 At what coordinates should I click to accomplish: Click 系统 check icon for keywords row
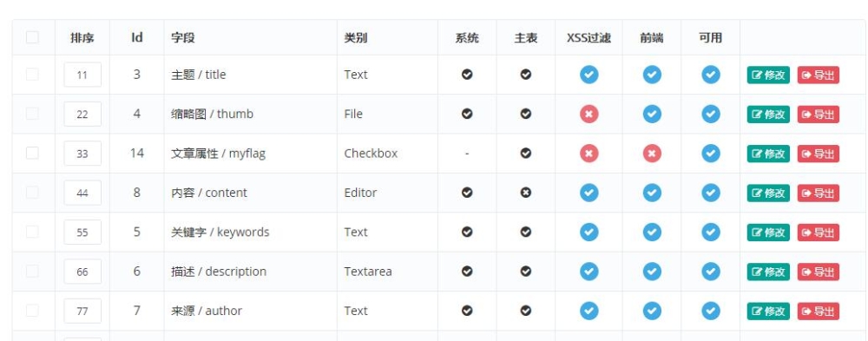click(467, 232)
